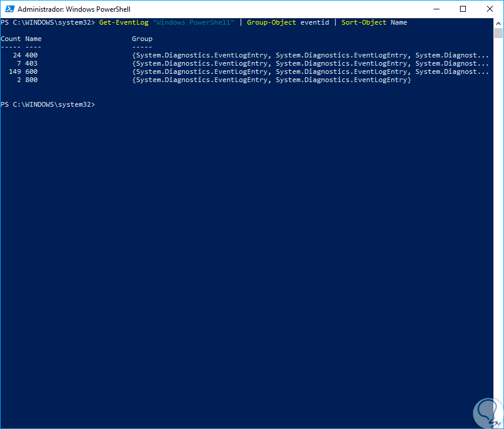Image resolution: width=504 pixels, height=429 pixels.
Task: Click the "Windows PowerShell" string argument
Action: tap(194, 22)
